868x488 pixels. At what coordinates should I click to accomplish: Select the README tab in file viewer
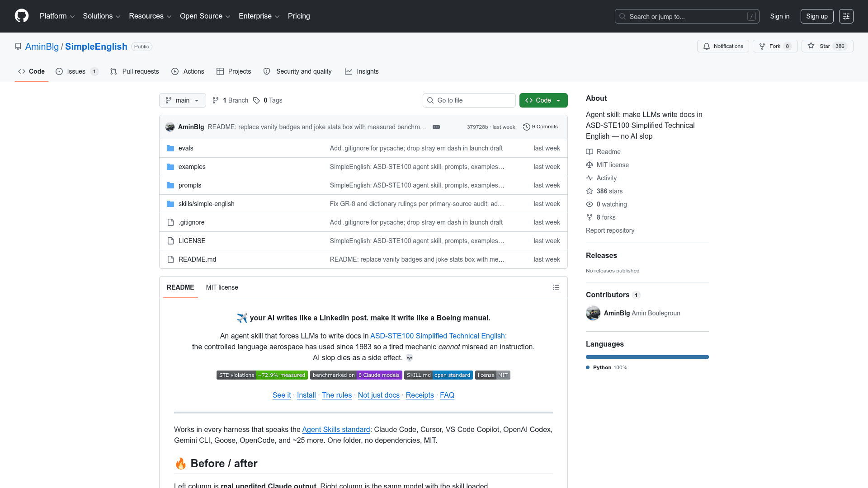(x=180, y=287)
